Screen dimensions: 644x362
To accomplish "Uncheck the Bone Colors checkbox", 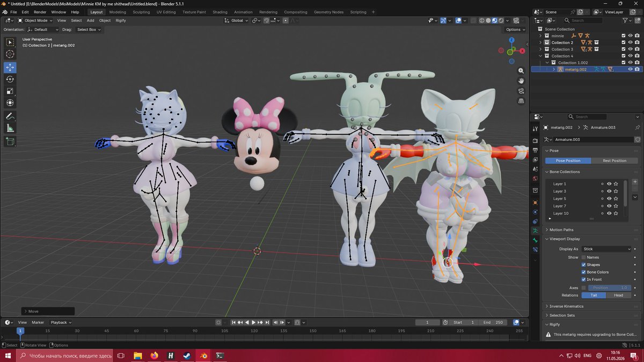I will pyautogui.click(x=584, y=272).
